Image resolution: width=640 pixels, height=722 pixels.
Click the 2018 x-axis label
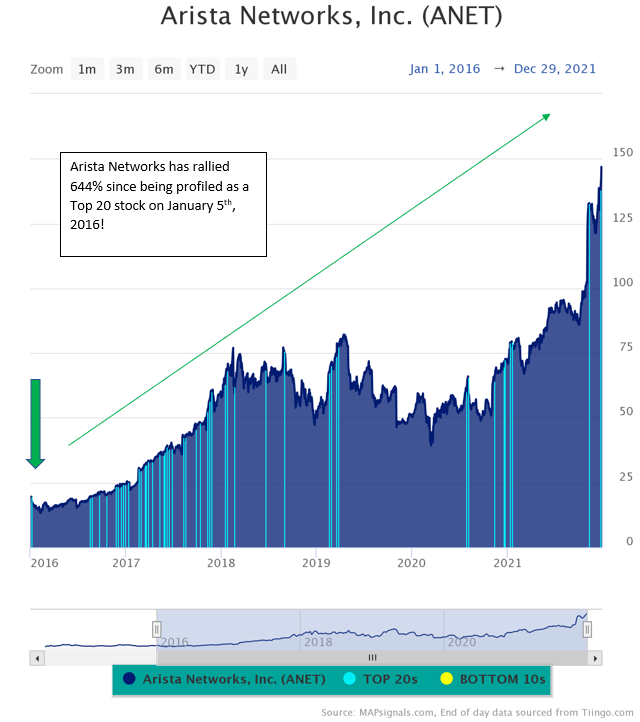221,563
